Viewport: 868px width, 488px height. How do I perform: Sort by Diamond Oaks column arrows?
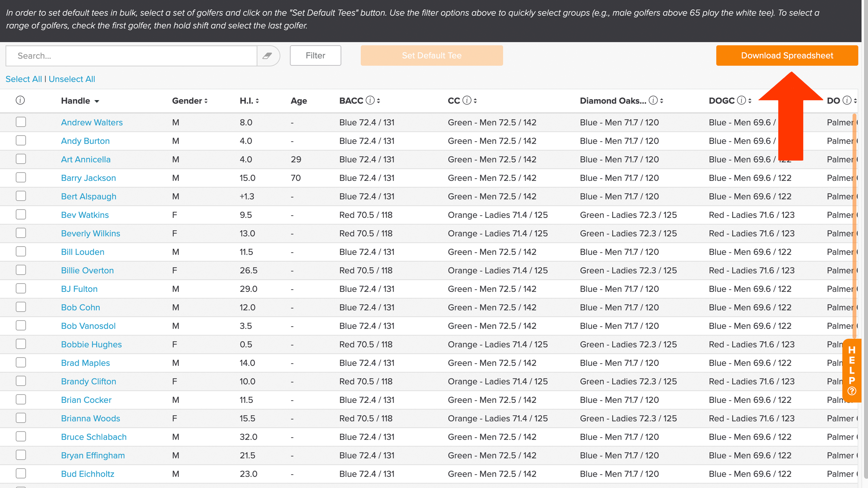click(x=661, y=101)
